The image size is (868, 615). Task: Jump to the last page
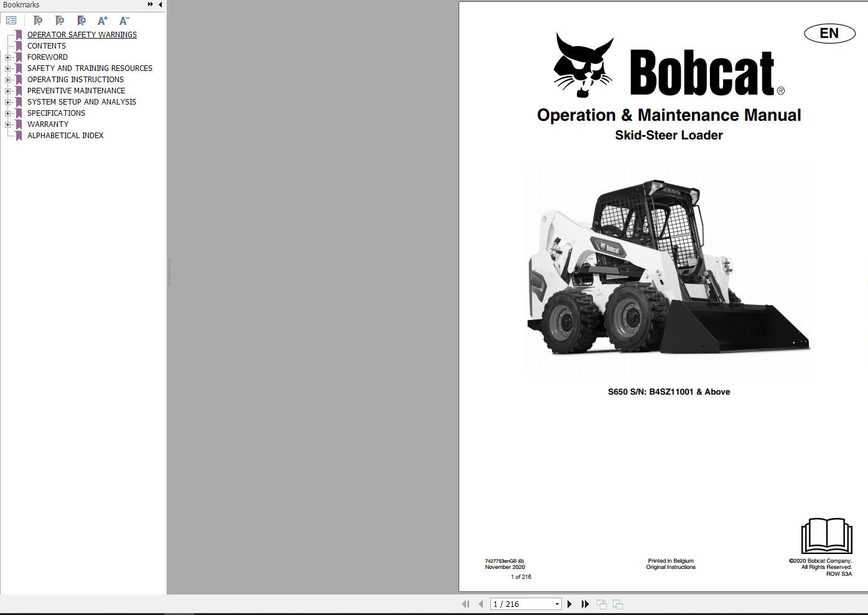tap(585, 604)
